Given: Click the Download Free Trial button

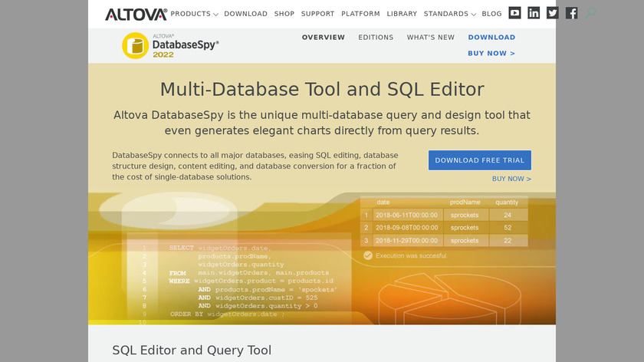Looking at the screenshot, I should coord(479,160).
